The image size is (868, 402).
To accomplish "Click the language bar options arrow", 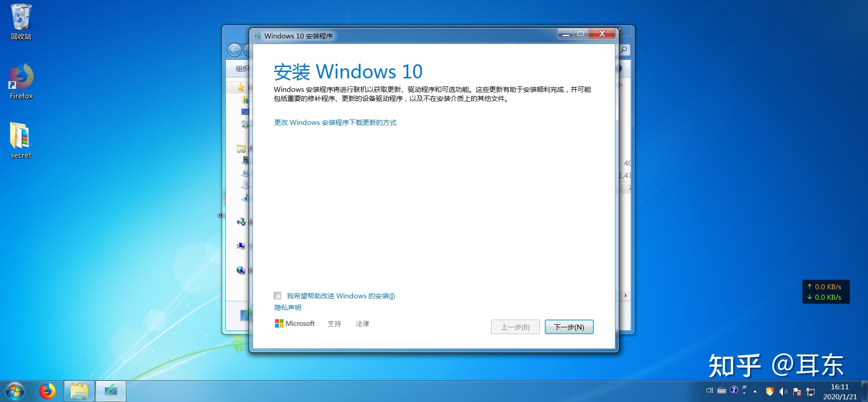I will point(744,393).
